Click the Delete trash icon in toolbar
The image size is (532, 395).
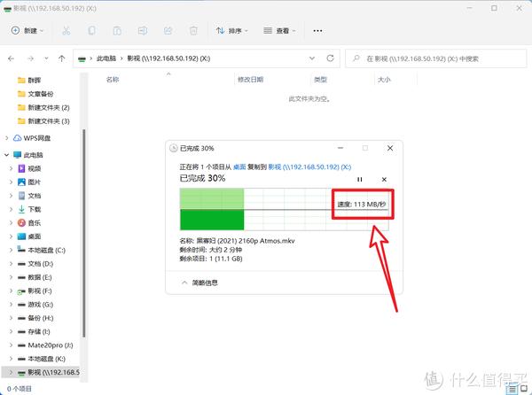193,31
